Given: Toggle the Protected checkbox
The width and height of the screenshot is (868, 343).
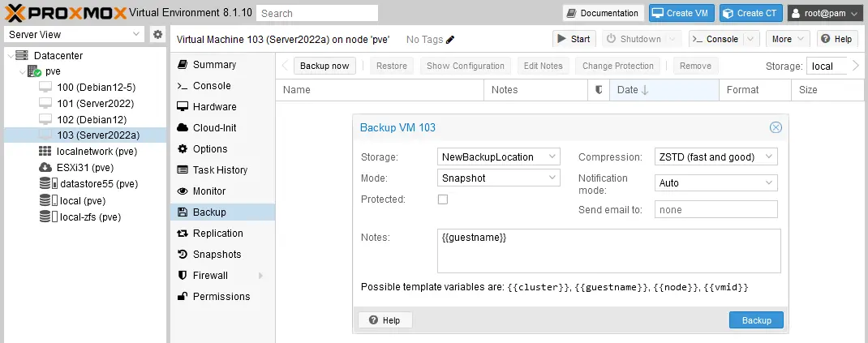Looking at the screenshot, I should click(443, 199).
